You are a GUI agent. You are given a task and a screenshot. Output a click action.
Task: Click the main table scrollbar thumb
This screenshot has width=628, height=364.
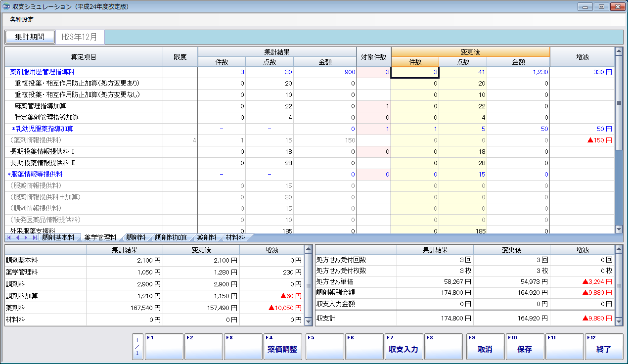(x=618, y=103)
